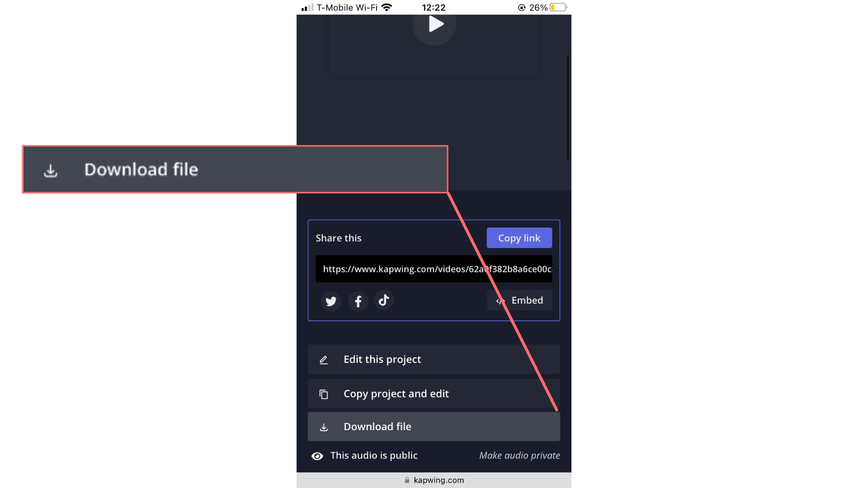Toggle audio visibility with eye icon

(317, 456)
